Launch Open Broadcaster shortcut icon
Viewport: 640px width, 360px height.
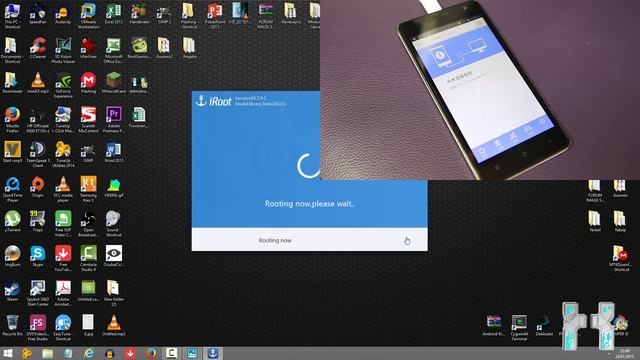[x=88, y=224]
